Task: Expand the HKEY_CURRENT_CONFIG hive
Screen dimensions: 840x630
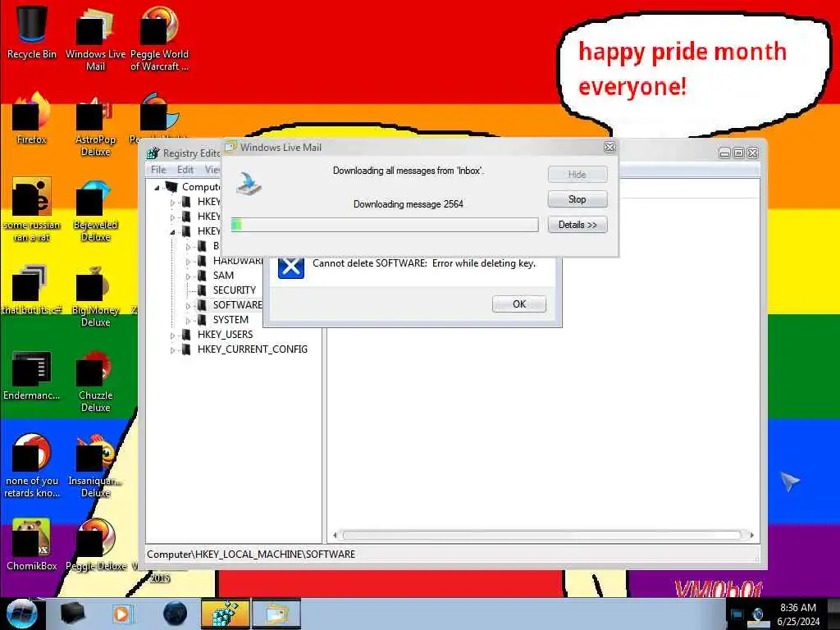Action: (x=172, y=350)
